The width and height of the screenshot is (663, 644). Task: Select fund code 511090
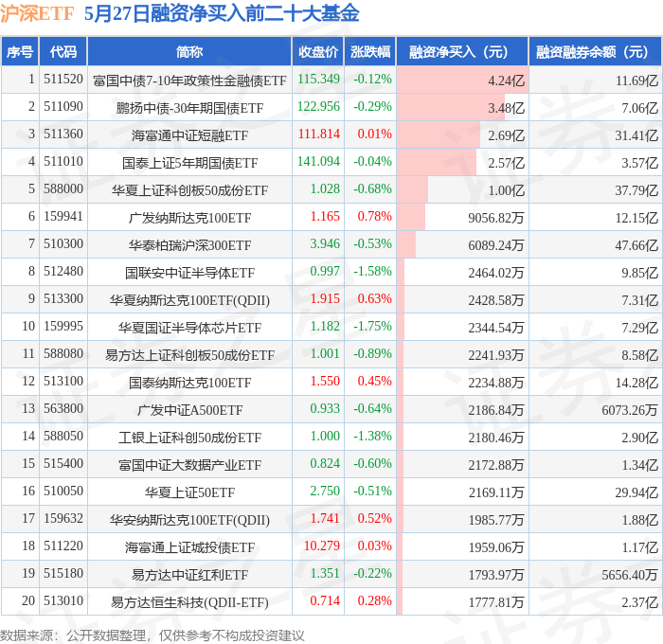tap(63, 107)
